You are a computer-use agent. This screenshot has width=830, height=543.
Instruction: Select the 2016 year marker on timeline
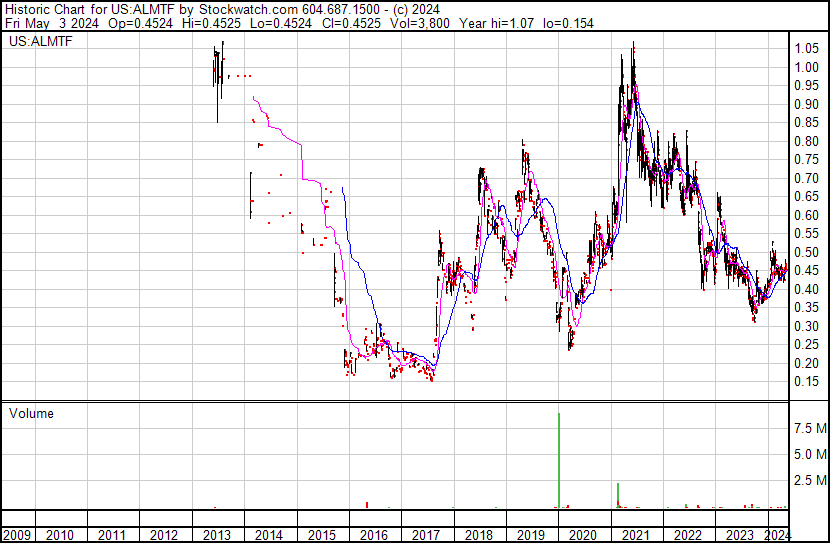tap(374, 534)
